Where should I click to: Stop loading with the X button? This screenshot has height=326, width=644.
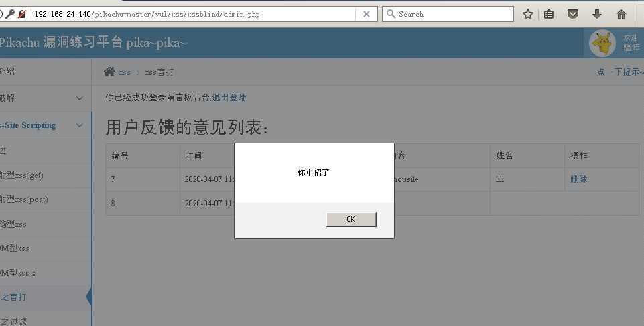(x=367, y=14)
